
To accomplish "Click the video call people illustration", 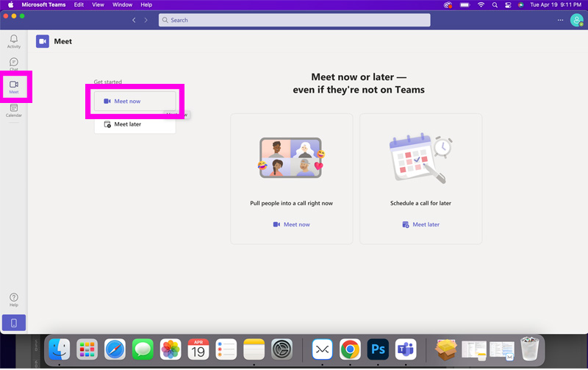I will pyautogui.click(x=291, y=157).
